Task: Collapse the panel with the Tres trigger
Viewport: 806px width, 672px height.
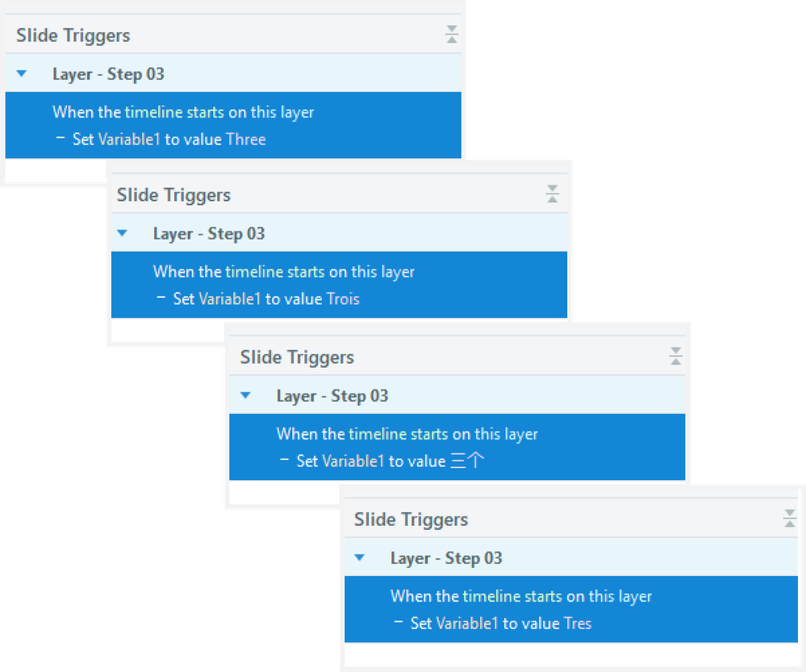Action: (x=790, y=518)
